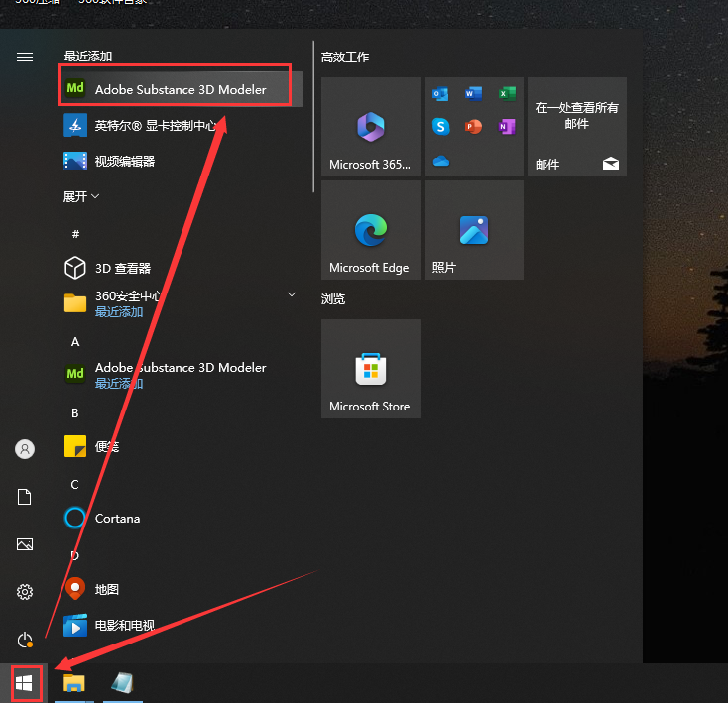Click the PowerPoint icon in Office tile
Viewport: 728px width, 703px height.
click(x=473, y=126)
